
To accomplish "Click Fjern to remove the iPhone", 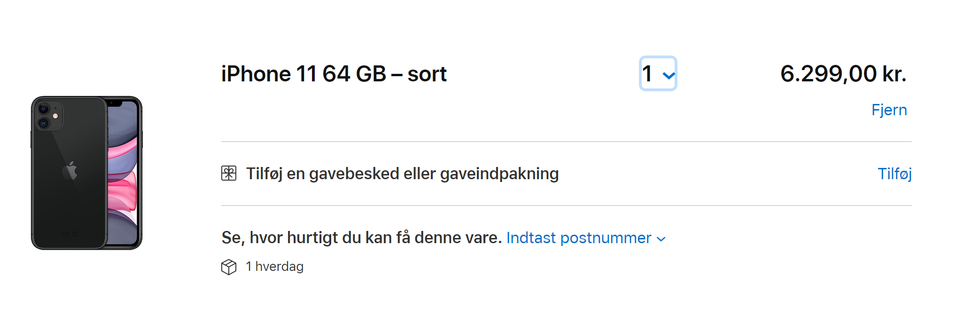I will pyautogui.click(x=890, y=110).
